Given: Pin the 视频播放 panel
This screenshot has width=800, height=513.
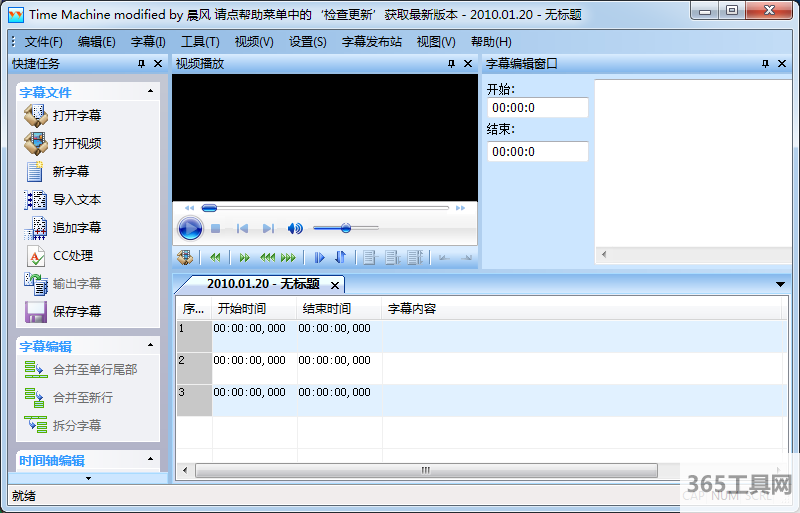Looking at the screenshot, I should tap(451, 64).
